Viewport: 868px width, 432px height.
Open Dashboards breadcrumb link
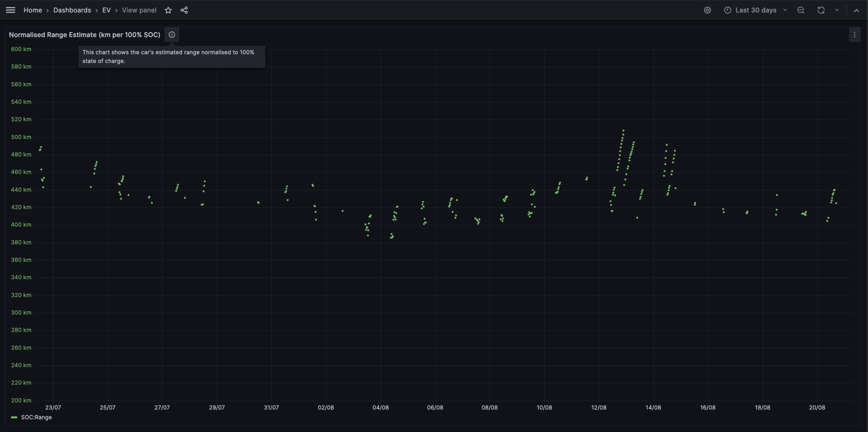coord(72,10)
